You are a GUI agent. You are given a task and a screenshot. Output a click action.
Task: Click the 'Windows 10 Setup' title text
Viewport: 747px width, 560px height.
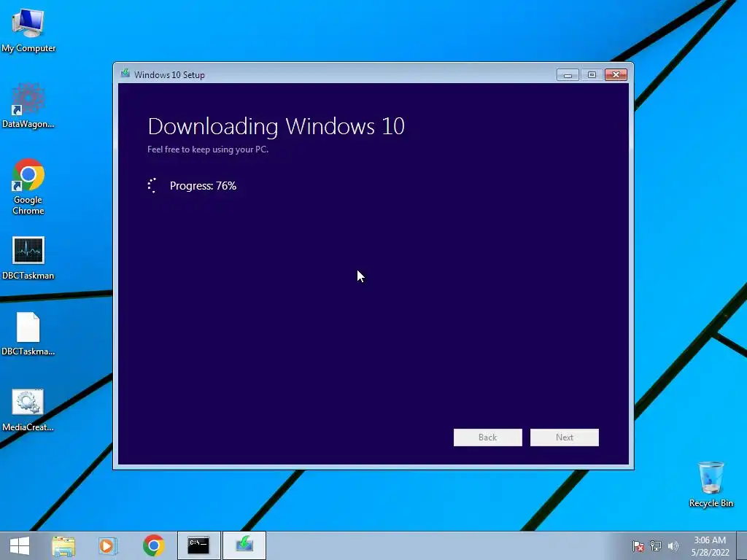169,75
